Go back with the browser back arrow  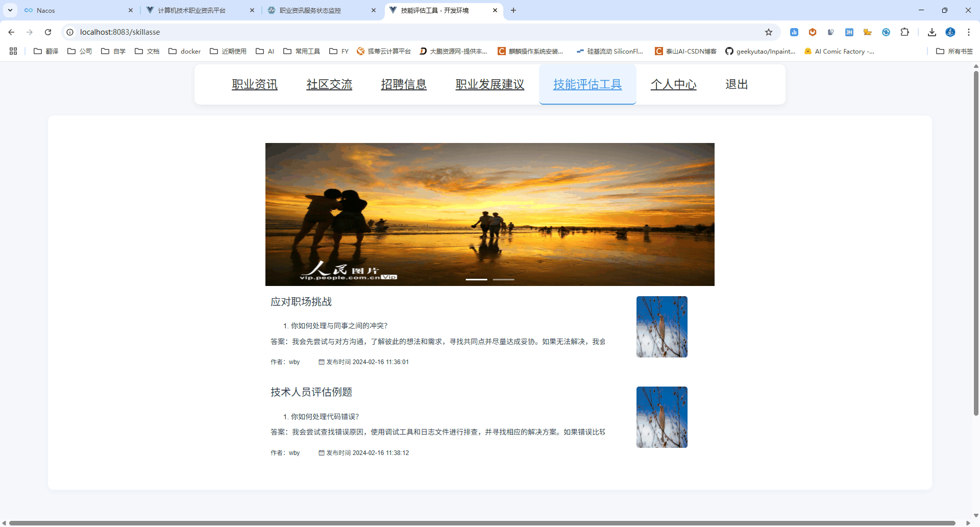11,32
